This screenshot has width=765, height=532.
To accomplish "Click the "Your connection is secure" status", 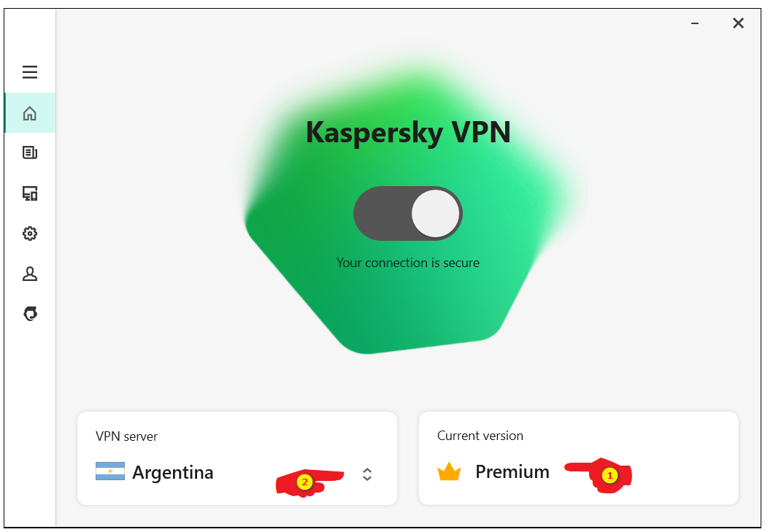I will pos(407,263).
